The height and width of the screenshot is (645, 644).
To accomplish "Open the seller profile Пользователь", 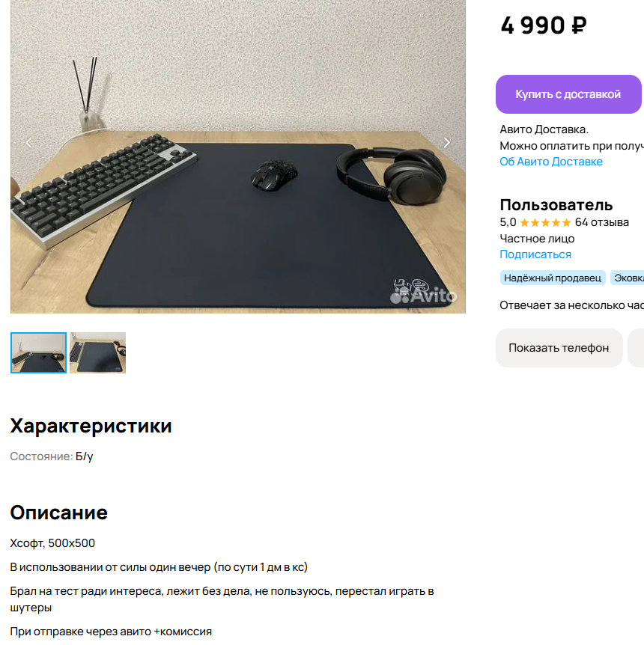I will [556, 205].
